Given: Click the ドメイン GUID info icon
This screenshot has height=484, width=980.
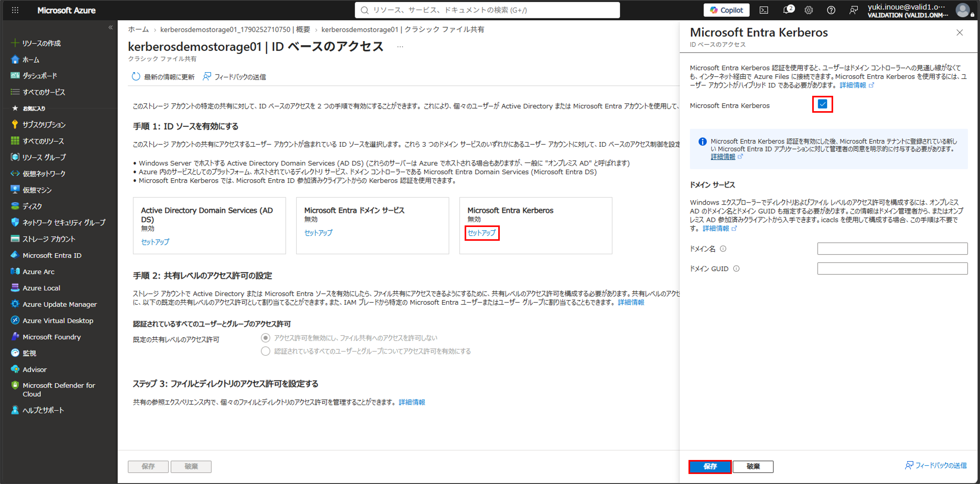Looking at the screenshot, I should tap(737, 269).
